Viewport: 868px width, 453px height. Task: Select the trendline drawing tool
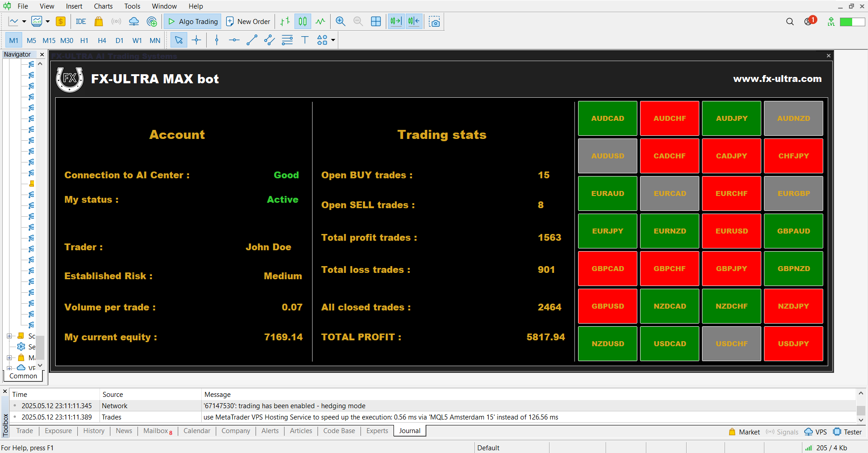[252, 40]
